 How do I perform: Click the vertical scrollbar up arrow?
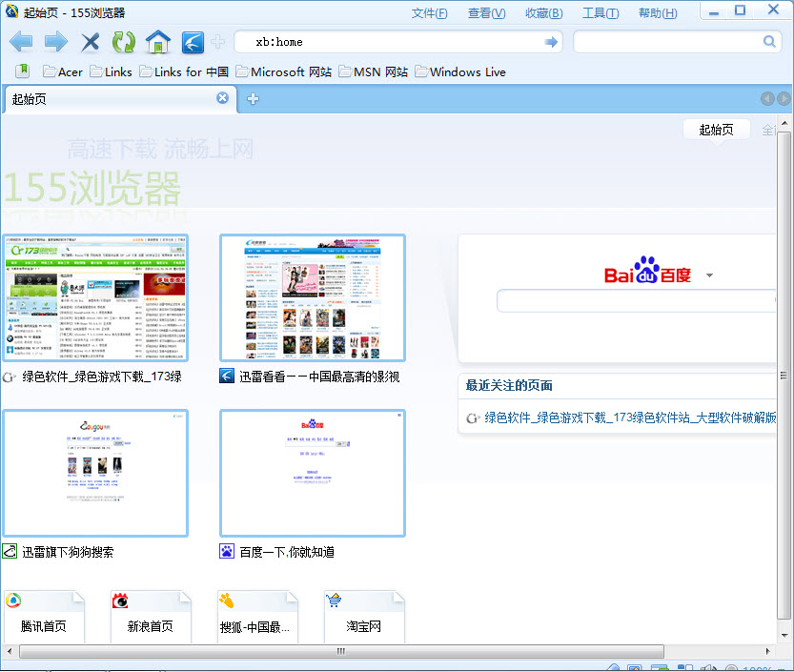[784, 123]
